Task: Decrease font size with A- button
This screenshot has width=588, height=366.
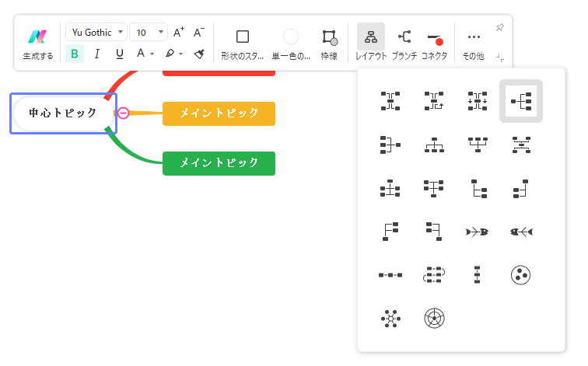Action: click(x=199, y=32)
